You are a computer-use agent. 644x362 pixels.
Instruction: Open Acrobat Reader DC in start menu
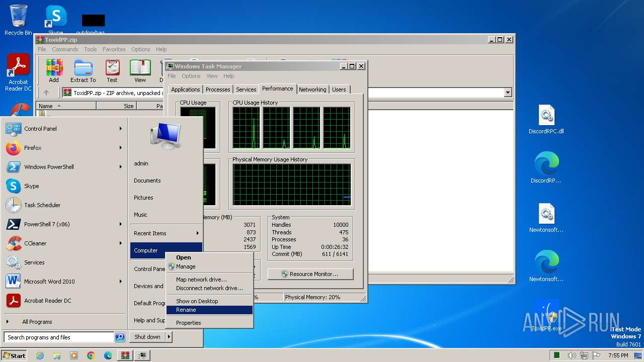point(64,301)
